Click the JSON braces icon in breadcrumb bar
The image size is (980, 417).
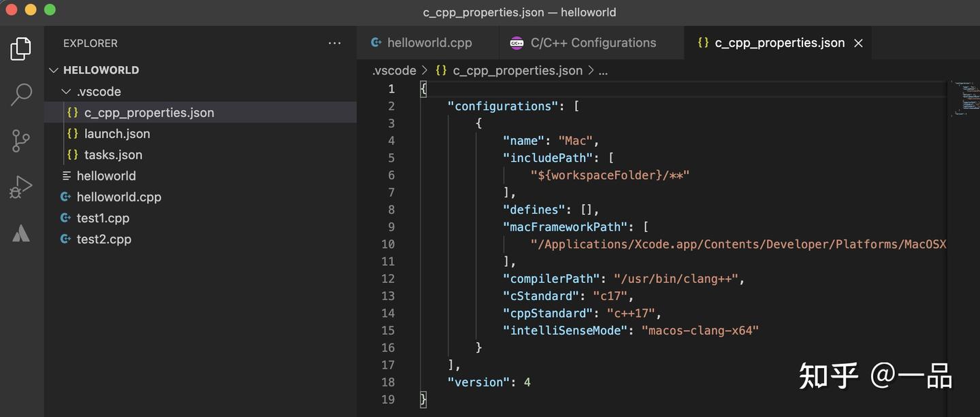pos(440,70)
